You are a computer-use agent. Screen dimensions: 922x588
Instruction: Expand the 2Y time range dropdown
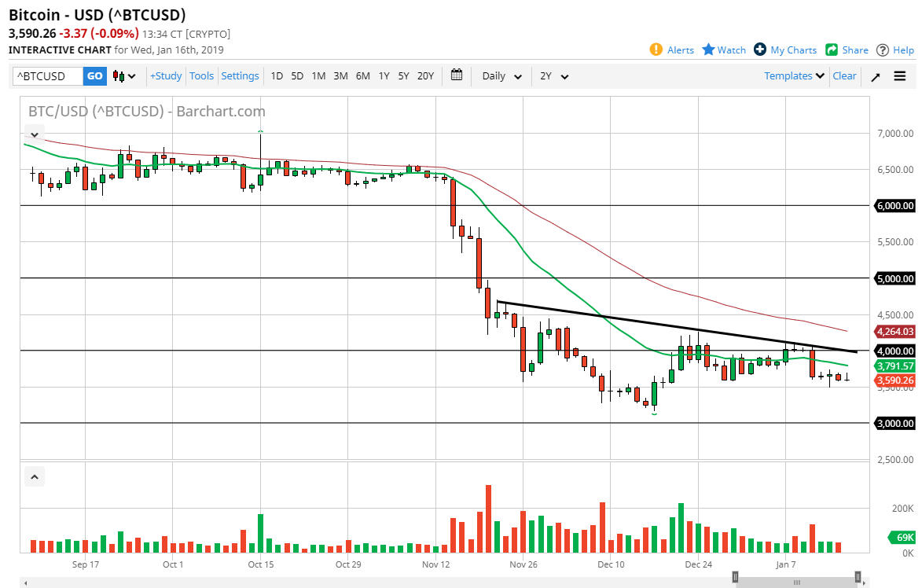coord(553,76)
